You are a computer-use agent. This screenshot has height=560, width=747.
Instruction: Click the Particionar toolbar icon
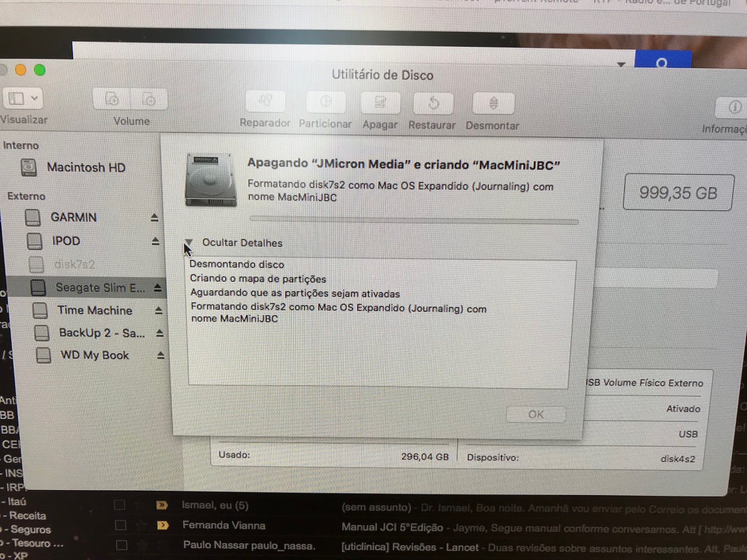pyautogui.click(x=325, y=102)
